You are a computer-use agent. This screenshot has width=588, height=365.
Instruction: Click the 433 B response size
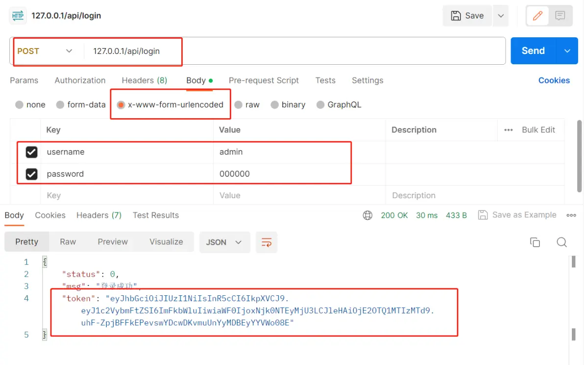[x=456, y=215]
